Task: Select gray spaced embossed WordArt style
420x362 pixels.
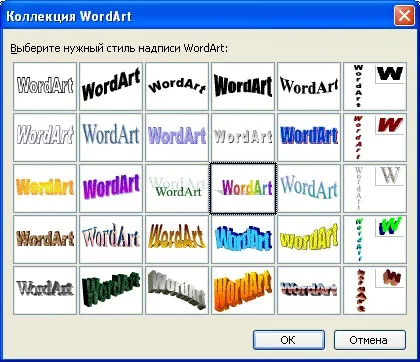Action: pos(243,137)
